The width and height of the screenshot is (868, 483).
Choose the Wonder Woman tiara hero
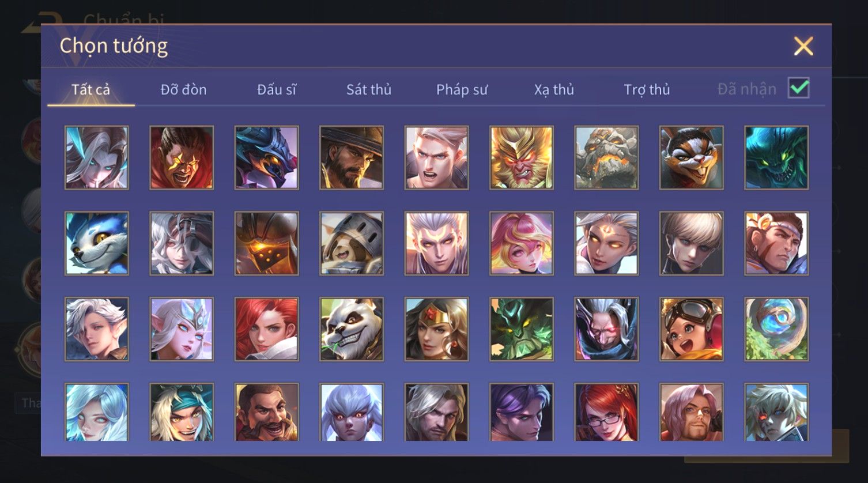436,329
